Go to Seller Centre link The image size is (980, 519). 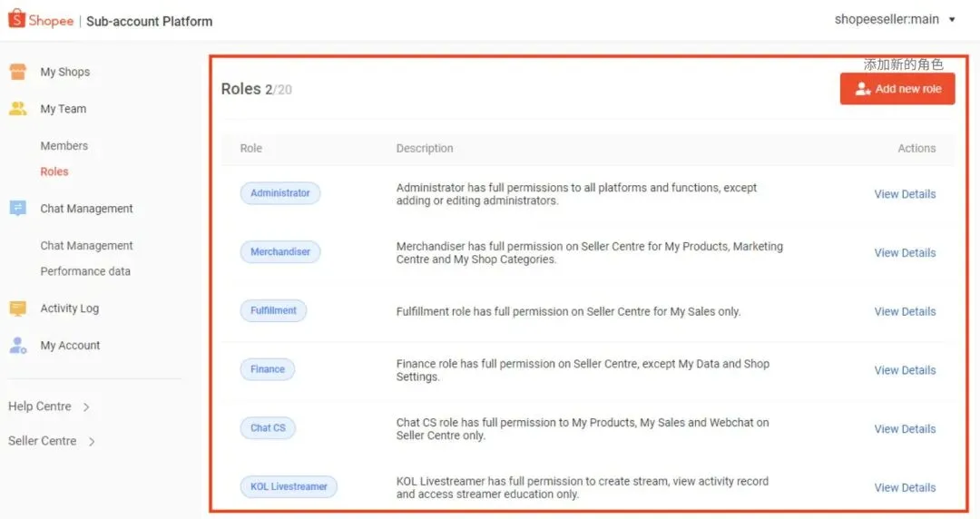pyautogui.click(x=42, y=441)
